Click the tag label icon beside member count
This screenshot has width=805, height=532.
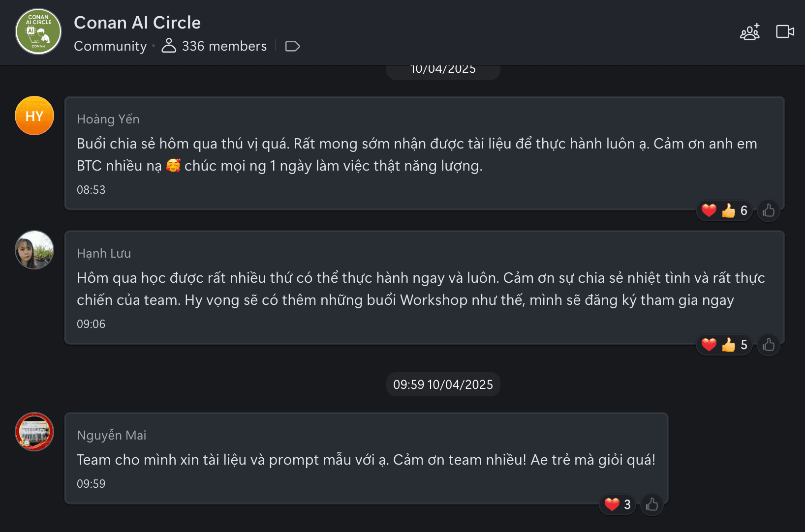click(292, 46)
